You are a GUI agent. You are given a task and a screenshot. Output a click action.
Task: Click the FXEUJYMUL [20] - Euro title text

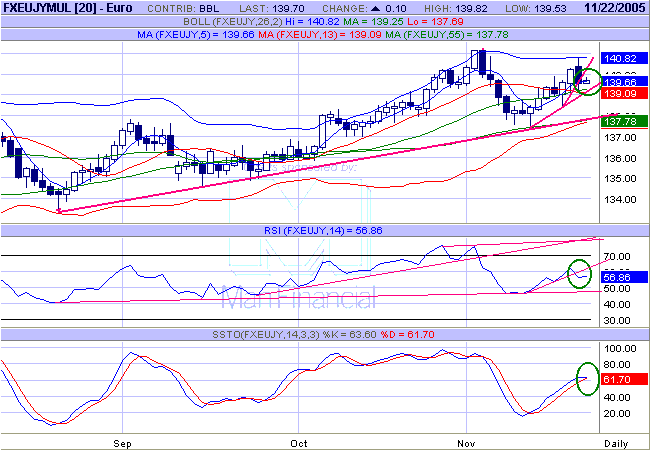[x=68, y=8]
